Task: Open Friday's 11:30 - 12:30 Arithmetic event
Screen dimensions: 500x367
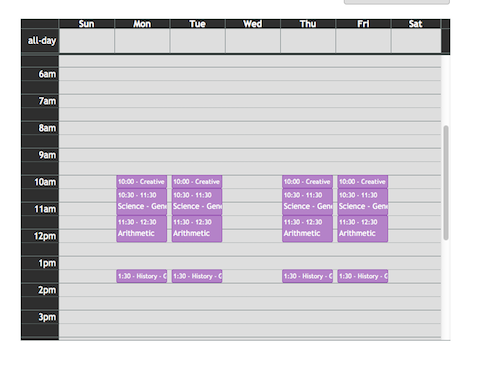Action: tap(363, 229)
